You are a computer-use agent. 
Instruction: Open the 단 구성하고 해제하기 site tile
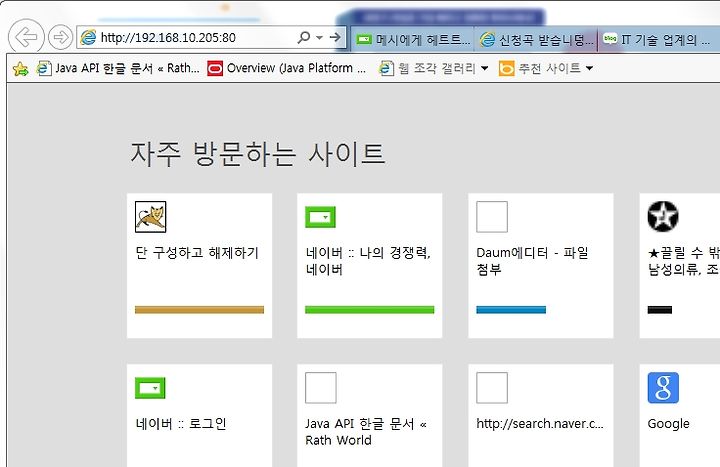[199, 265]
